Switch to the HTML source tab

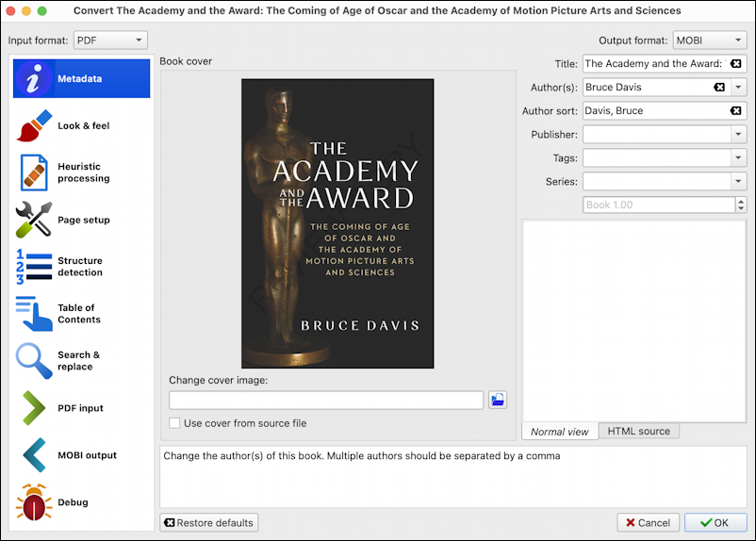[x=638, y=432]
